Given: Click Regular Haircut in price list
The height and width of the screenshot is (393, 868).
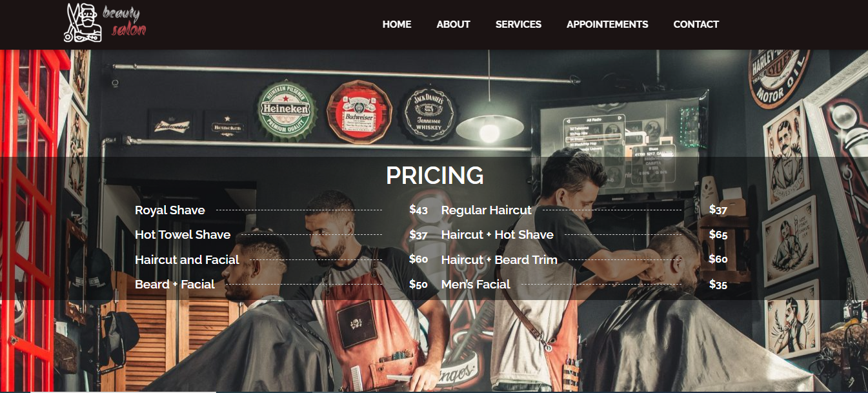Looking at the screenshot, I should click(x=487, y=210).
